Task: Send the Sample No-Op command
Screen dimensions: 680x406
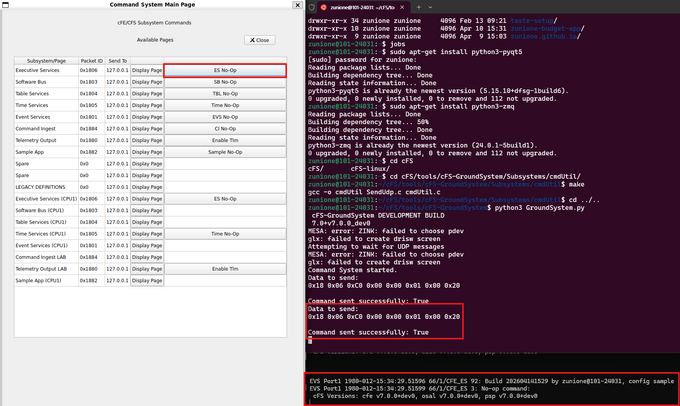Action: (x=224, y=152)
